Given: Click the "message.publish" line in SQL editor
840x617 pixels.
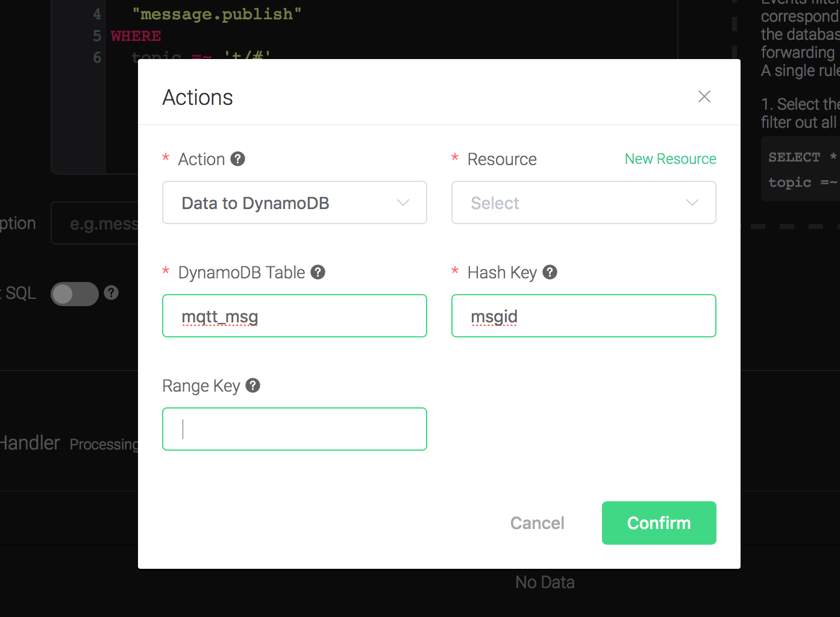Looking at the screenshot, I should [217, 14].
